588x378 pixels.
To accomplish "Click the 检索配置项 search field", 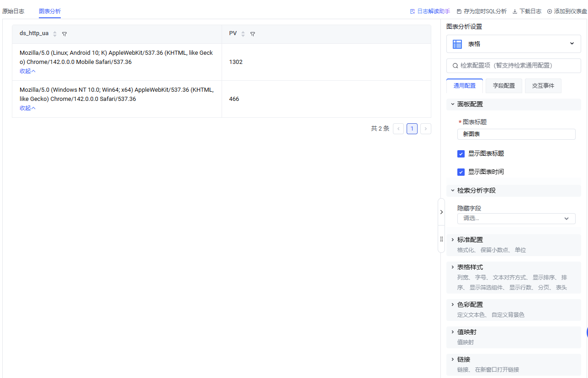I will click(514, 65).
